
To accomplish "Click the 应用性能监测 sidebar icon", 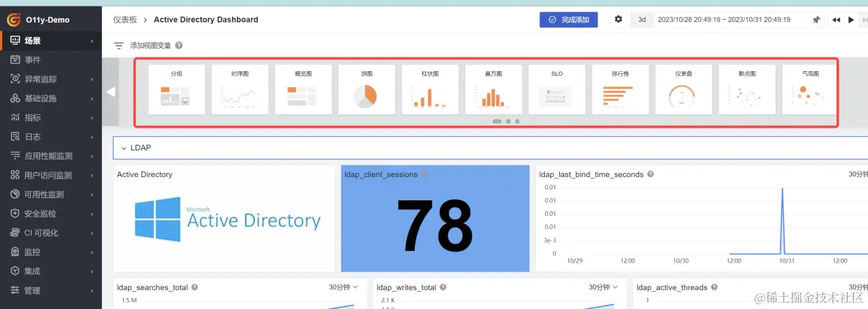I will click(x=15, y=156).
